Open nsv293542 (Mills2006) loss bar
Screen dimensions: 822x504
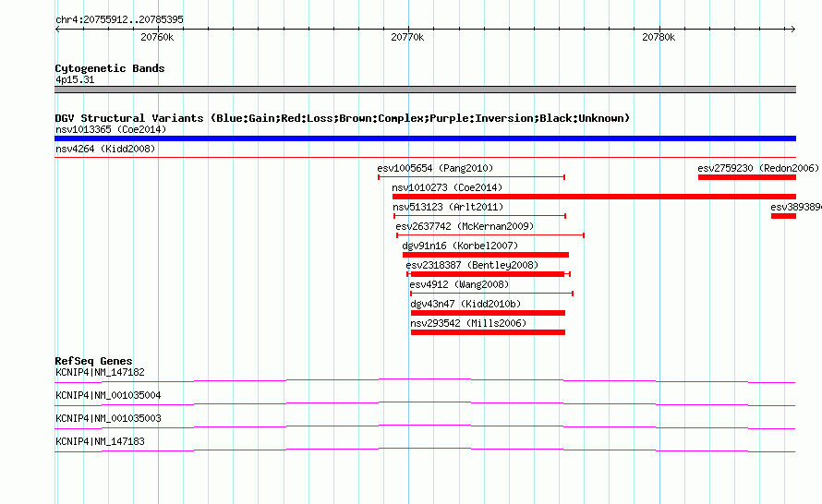click(488, 332)
